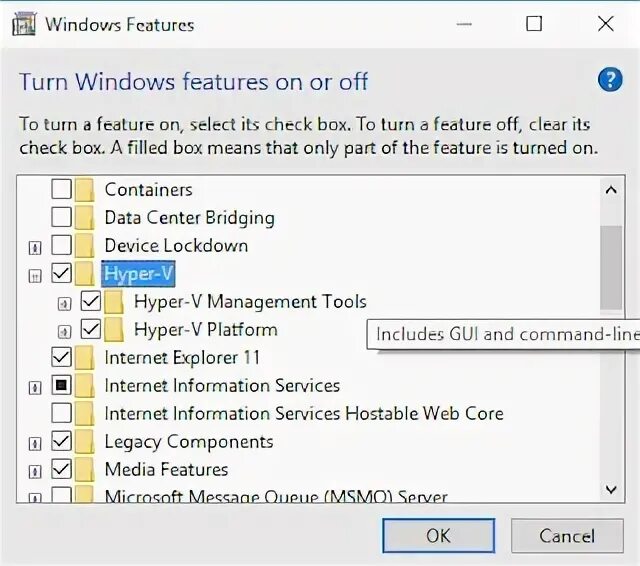Click the Data Center Bridging folder icon
Image resolution: width=640 pixels, height=566 pixels.
(85, 217)
